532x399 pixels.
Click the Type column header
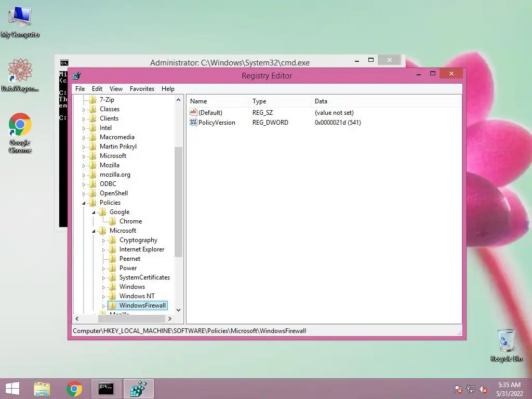click(280, 101)
